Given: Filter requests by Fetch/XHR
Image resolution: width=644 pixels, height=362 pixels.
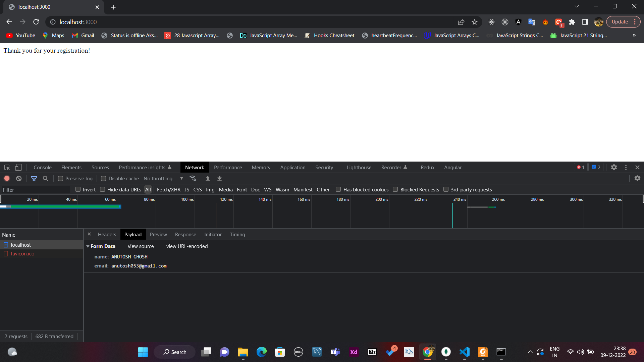Looking at the screenshot, I should click(x=169, y=189).
